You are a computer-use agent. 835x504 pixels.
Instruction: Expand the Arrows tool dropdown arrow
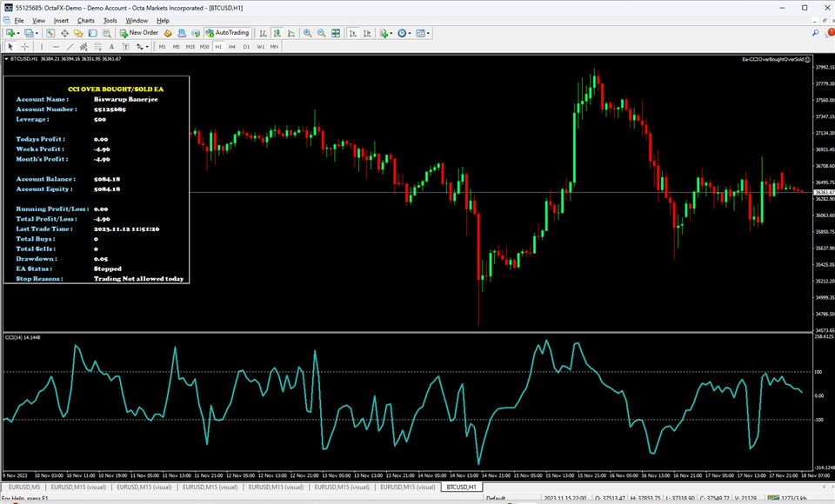click(147, 47)
